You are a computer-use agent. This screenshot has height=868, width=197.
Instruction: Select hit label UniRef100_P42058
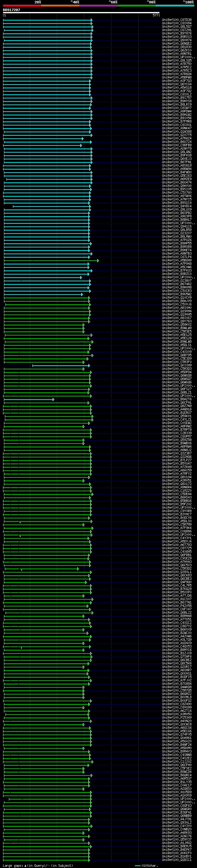point(177,606)
